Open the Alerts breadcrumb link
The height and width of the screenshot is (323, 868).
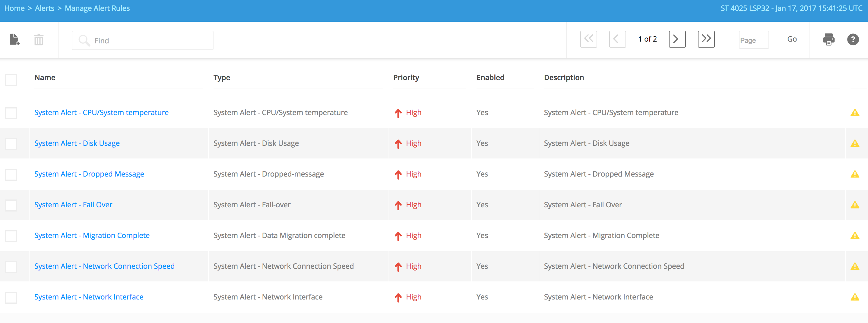(x=44, y=8)
